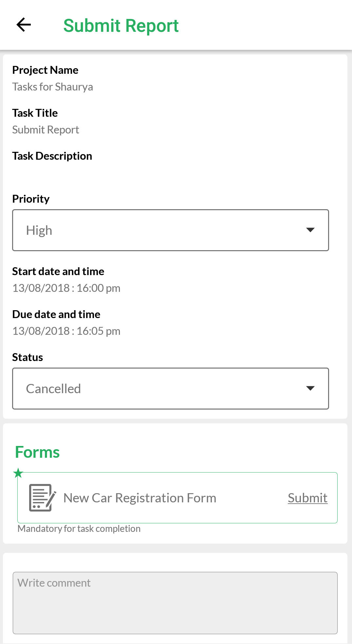Click the Submit link for the form
Viewport: 352px width, 644px height.
coord(307,498)
